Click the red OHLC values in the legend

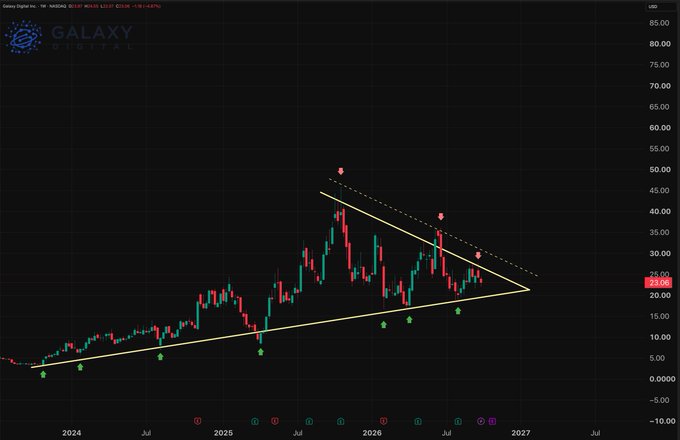[x=114, y=7]
